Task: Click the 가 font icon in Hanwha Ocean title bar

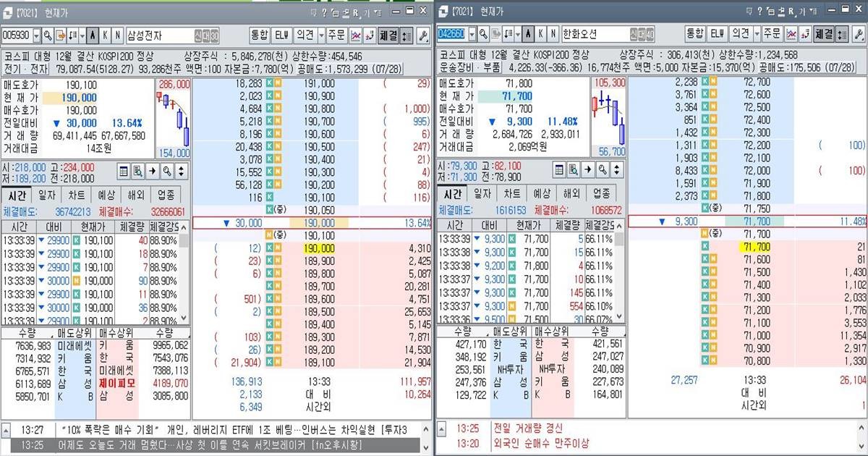Action: point(802,13)
